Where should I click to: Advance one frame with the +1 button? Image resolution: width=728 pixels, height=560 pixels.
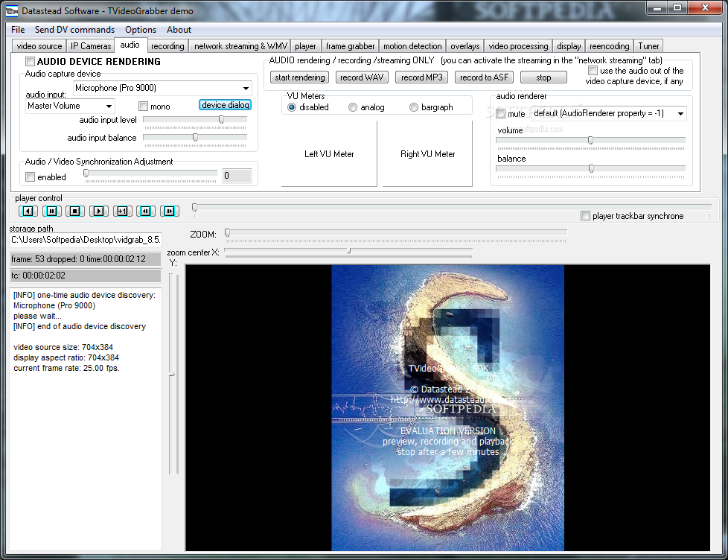(122, 211)
